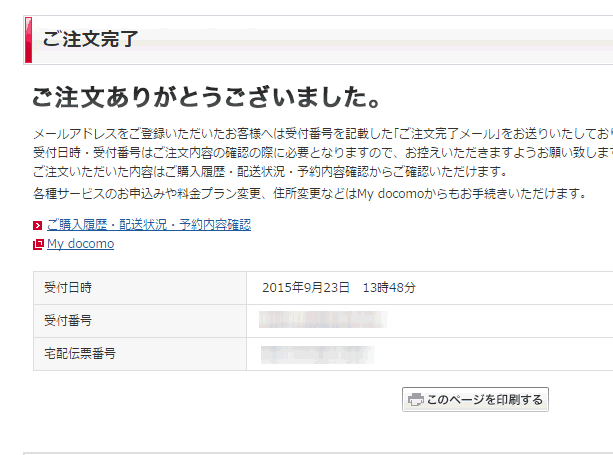This screenshot has height=455, width=613.
Task: Click the date 2015年9月23日 in the table
Action: [x=306, y=288]
